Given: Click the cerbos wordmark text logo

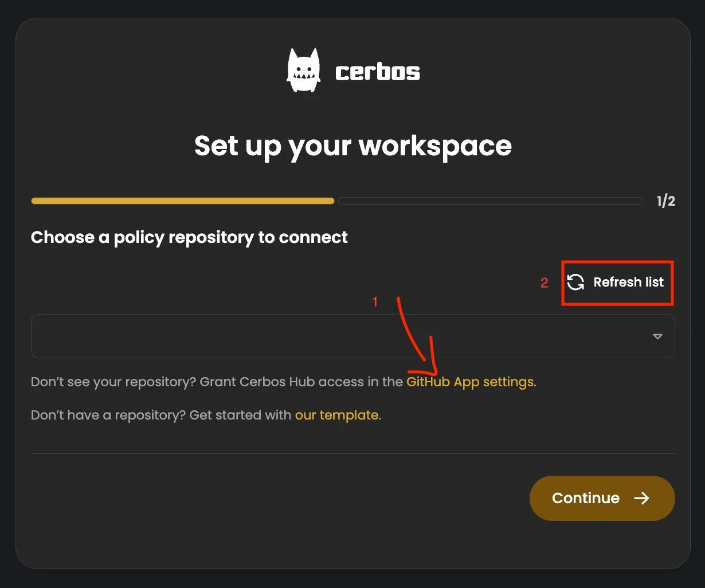Looking at the screenshot, I should coord(377,72).
